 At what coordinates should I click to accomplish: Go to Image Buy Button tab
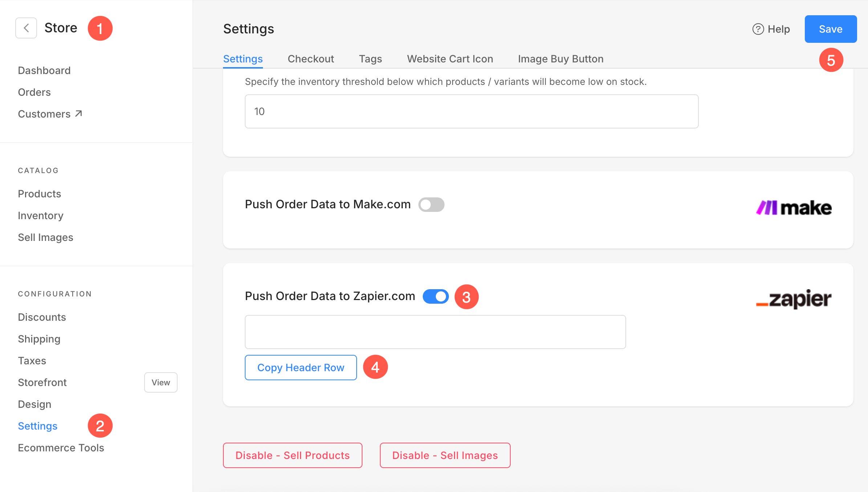pos(561,59)
